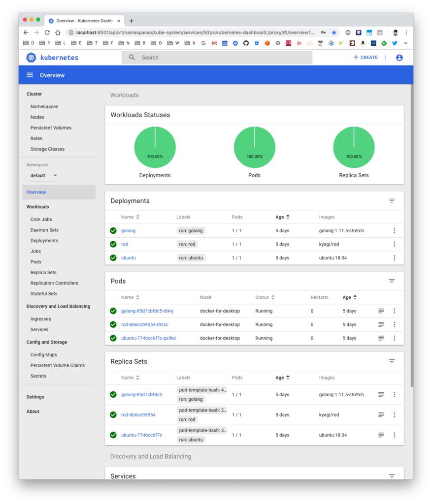Focus the Search input field
Screen dimensions: 432x504
tap(217, 57)
